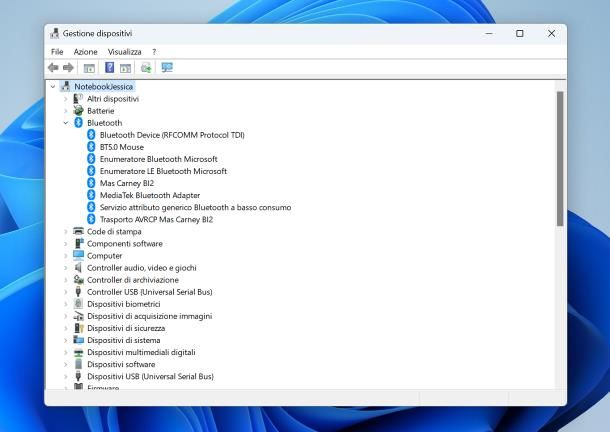Click the icon beside Componenti software
Viewport: 610px width, 432px height.
pos(79,243)
